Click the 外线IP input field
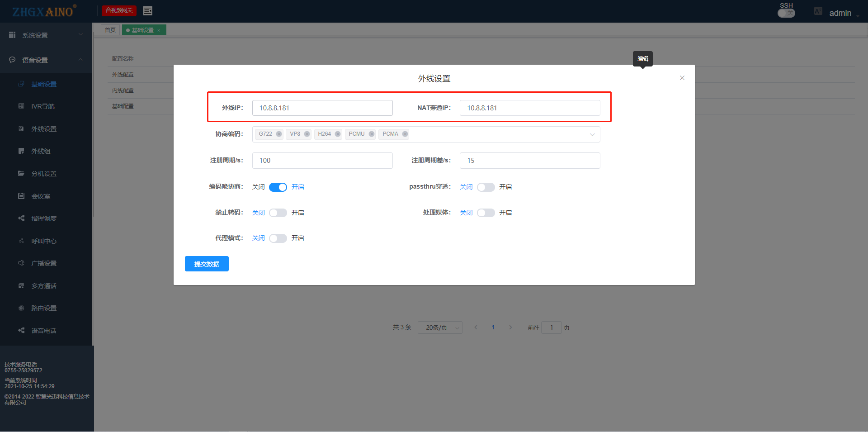 tap(322, 108)
